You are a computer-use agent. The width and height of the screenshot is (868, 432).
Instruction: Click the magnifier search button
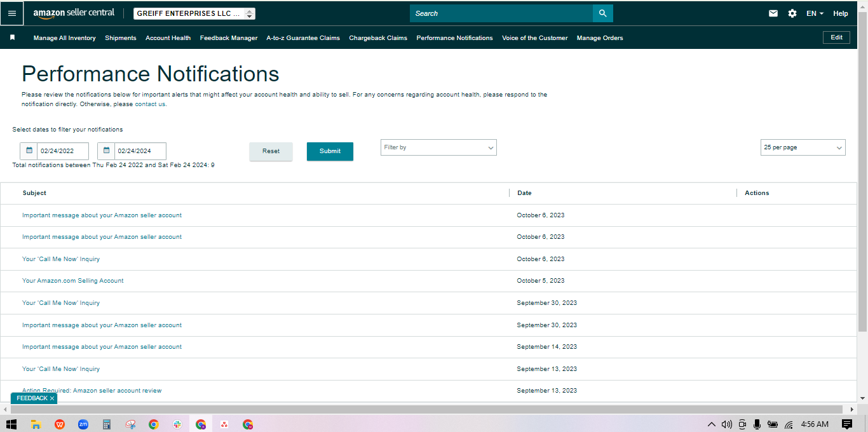coord(603,13)
